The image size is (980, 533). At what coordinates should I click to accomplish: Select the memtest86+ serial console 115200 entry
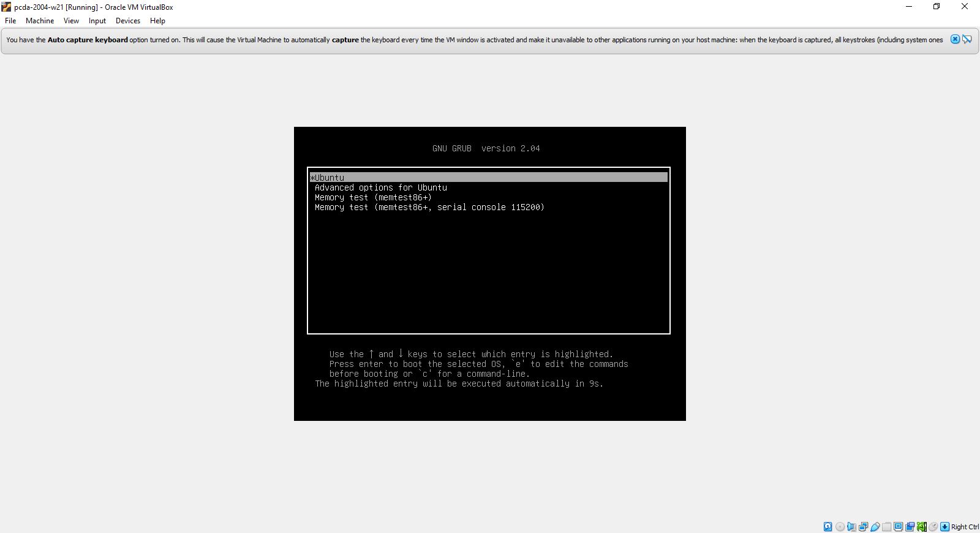(429, 207)
